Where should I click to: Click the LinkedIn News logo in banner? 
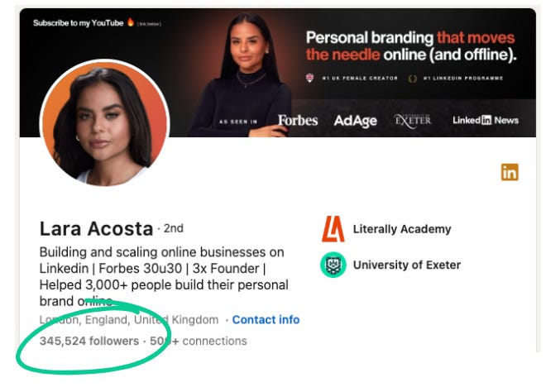[486, 121]
